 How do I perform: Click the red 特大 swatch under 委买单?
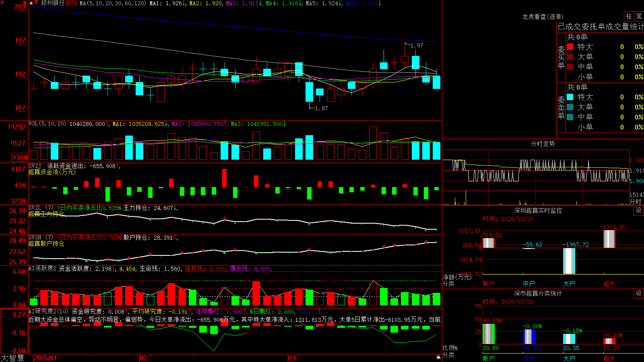(570, 47)
